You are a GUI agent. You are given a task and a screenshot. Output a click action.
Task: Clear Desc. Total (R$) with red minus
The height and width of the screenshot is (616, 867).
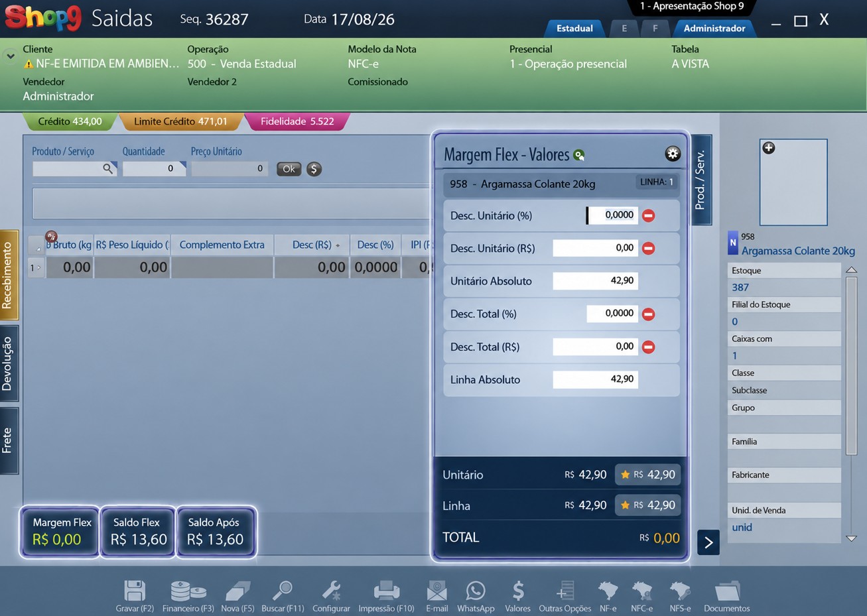pyautogui.click(x=649, y=347)
